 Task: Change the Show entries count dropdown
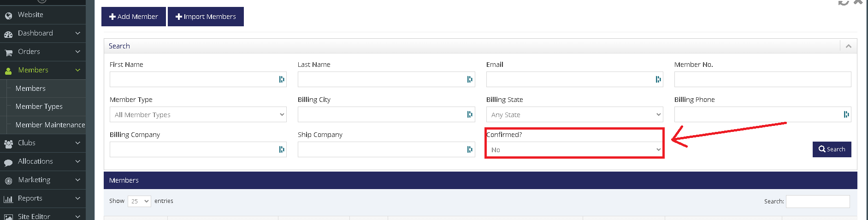(x=139, y=201)
